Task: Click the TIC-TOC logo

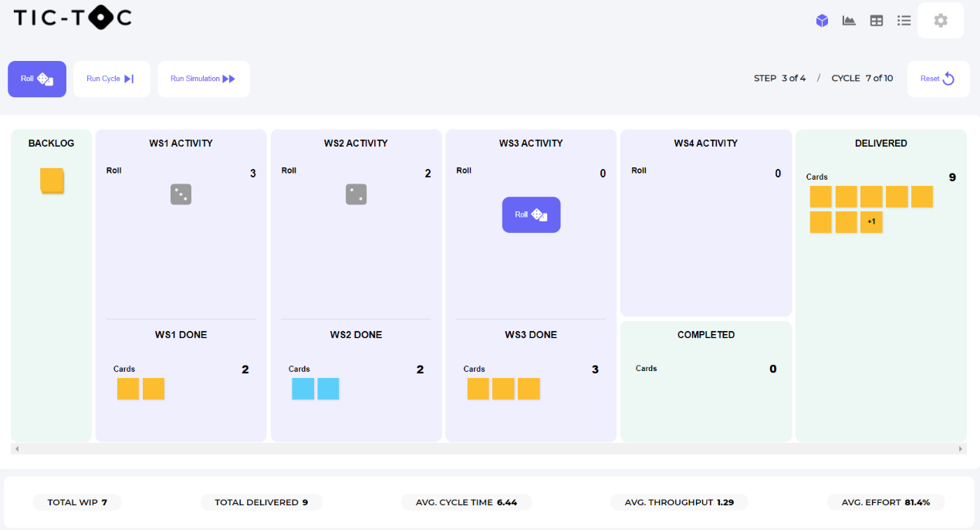Action: pos(73,19)
